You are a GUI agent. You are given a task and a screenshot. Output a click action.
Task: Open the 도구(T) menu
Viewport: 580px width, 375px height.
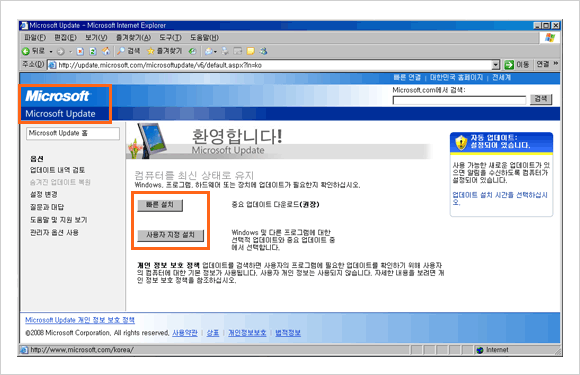(170, 37)
